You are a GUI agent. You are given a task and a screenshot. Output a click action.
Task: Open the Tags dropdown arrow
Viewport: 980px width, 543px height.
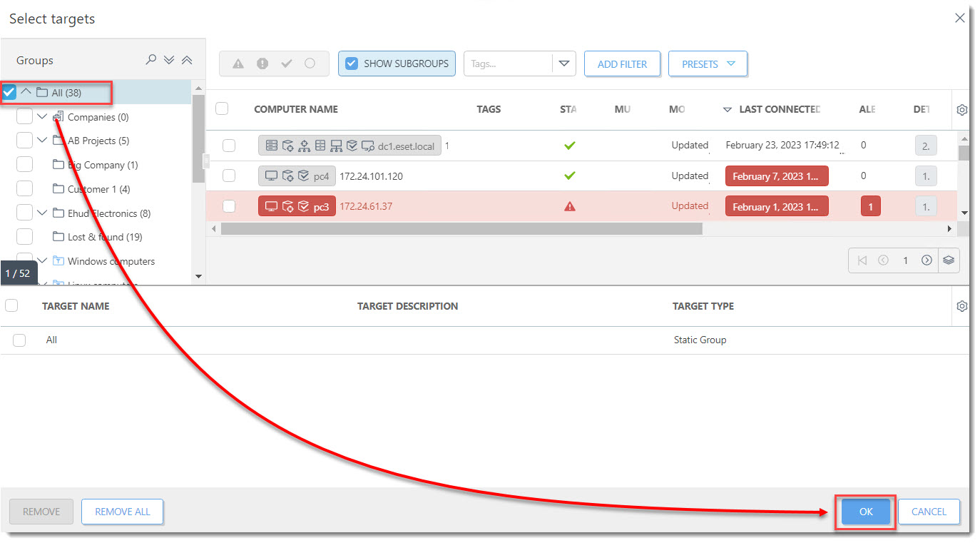coord(564,64)
